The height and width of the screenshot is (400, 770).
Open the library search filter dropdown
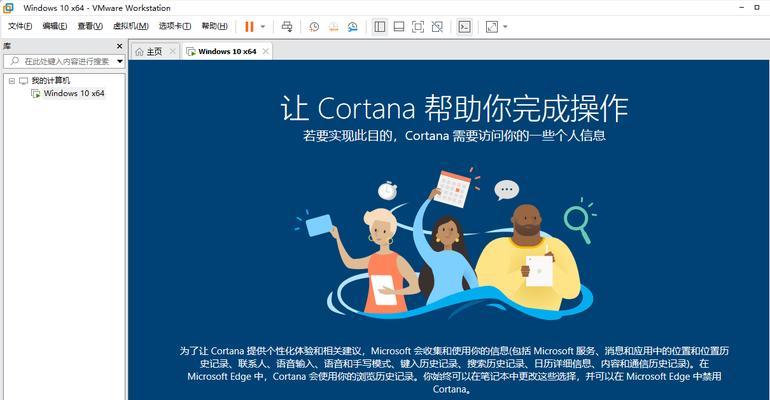[x=120, y=61]
